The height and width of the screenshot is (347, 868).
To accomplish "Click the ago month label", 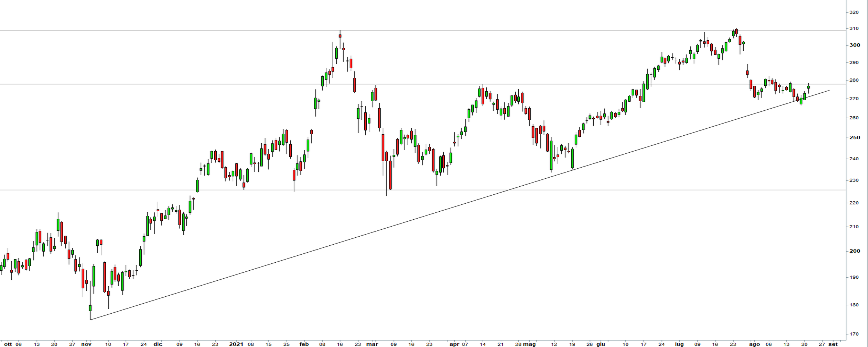I will pyautogui.click(x=754, y=344).
